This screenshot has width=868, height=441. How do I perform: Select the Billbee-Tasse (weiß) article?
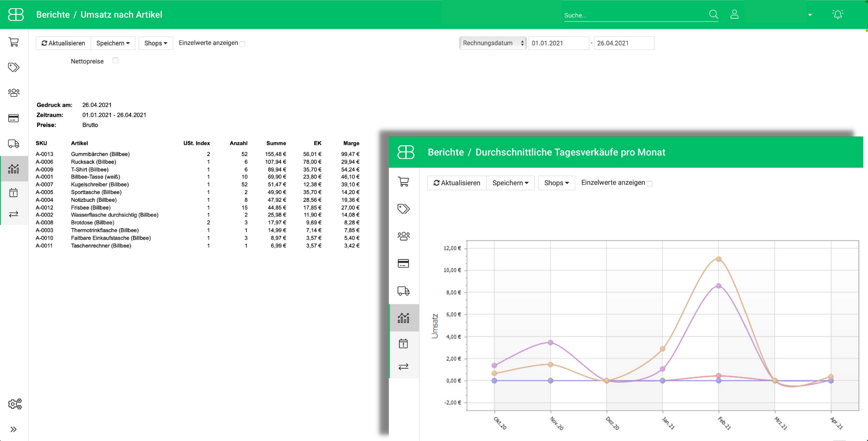(x=95, y=177)
